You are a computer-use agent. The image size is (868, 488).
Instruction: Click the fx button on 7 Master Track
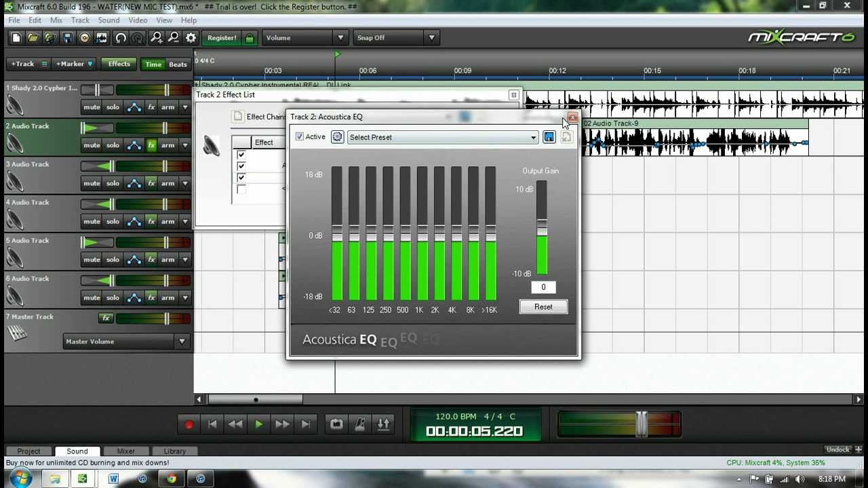point(106,318)
